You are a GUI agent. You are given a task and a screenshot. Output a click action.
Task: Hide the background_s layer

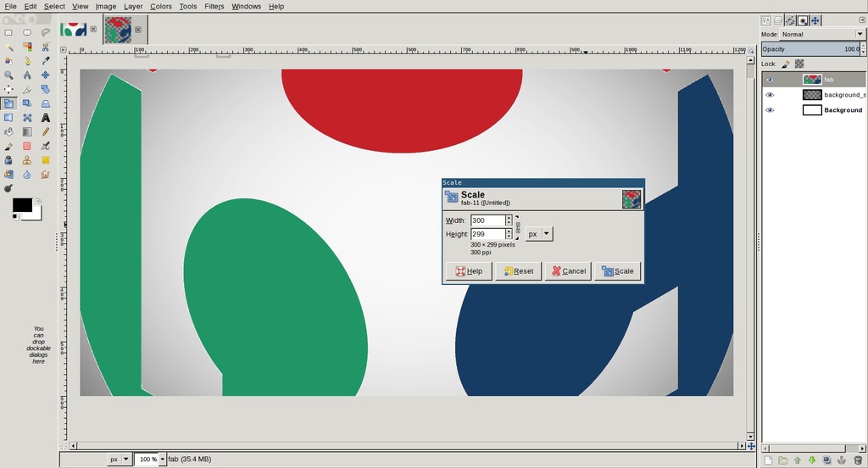coord(770,95)
